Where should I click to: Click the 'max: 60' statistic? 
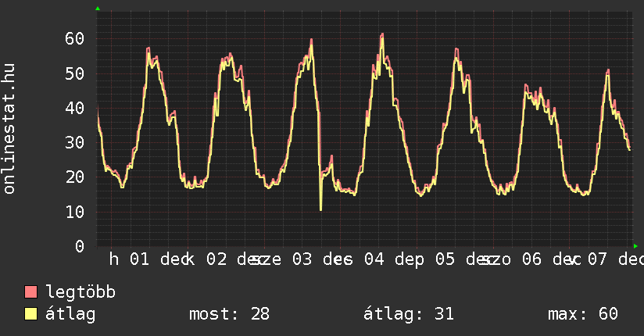583,314
